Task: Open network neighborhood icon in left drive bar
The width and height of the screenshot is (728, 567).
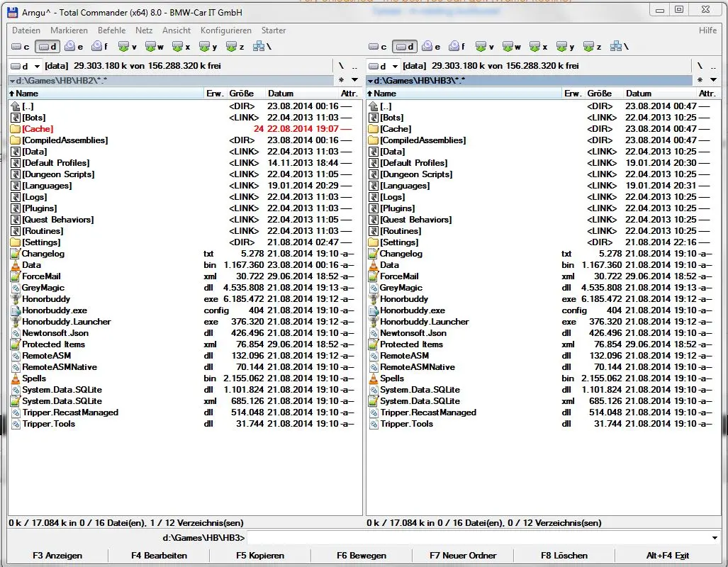Action: pyautogui.click(x=262, y=47)
